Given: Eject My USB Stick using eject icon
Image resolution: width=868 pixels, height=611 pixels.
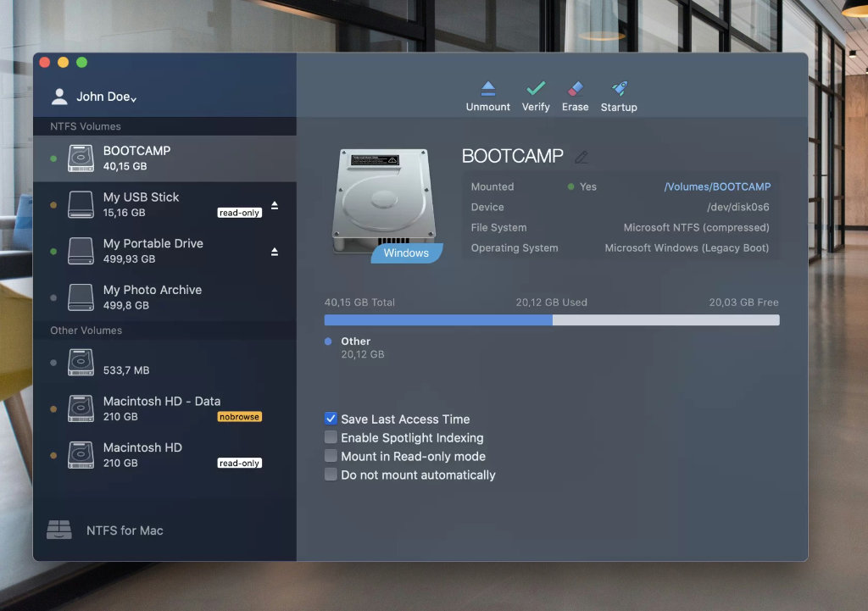Looking at the screenshot, I should pos(274,206).
